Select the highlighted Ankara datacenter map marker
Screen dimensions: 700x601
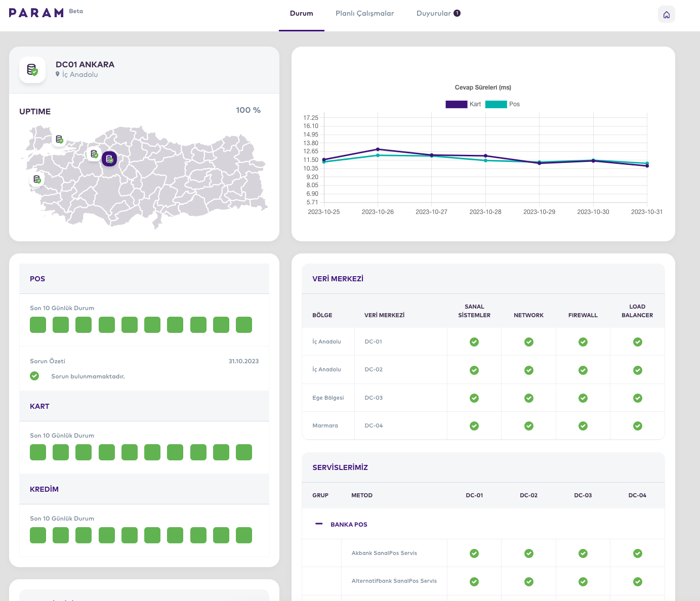point(109,159)
